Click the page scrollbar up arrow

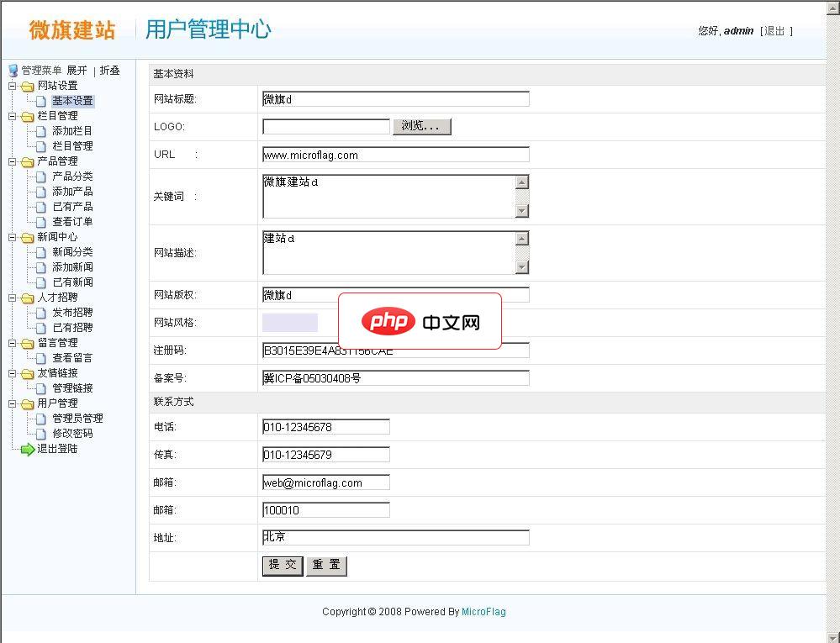833,8
